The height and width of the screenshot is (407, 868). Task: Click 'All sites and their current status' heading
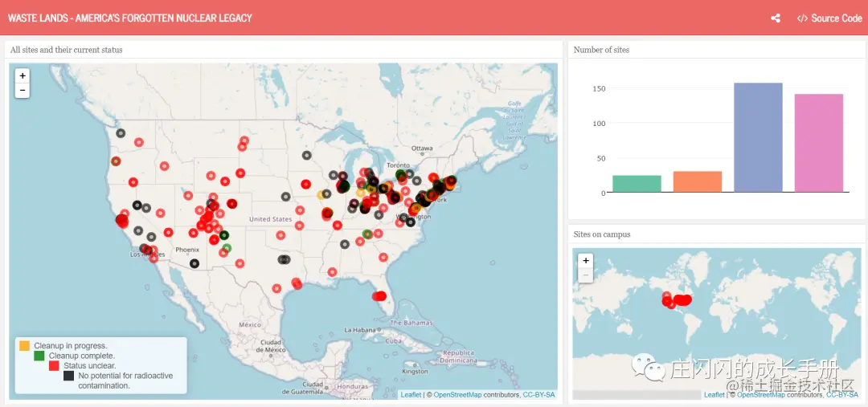pos(67,50)
